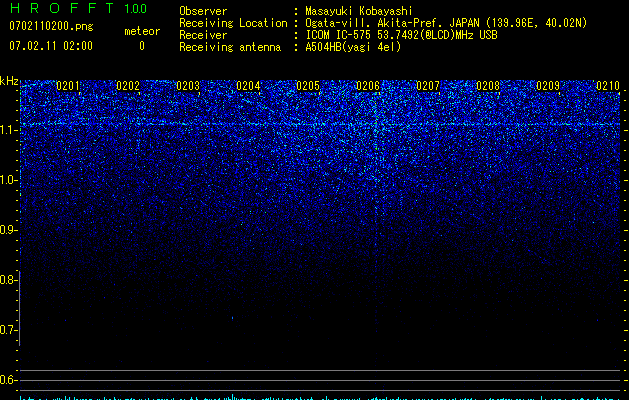
Task: Click the date stamp 07.02.11 02:00
Action: (51, 46)
